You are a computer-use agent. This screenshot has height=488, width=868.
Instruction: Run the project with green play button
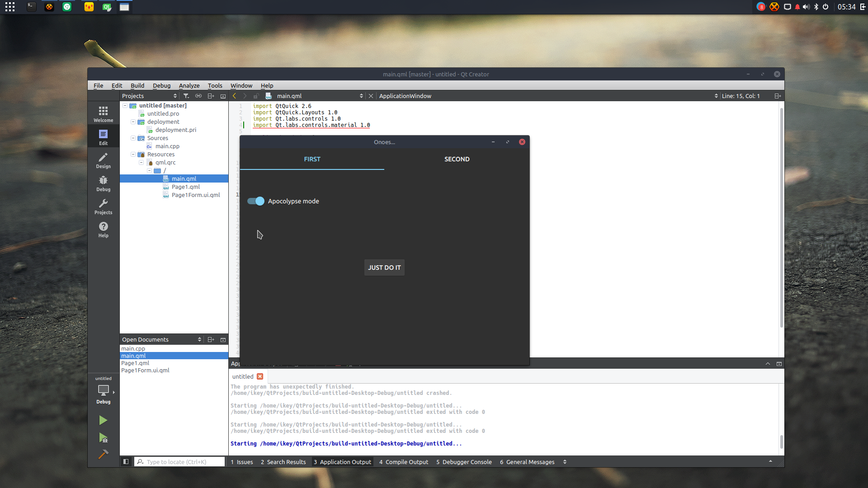pos(103,420)
